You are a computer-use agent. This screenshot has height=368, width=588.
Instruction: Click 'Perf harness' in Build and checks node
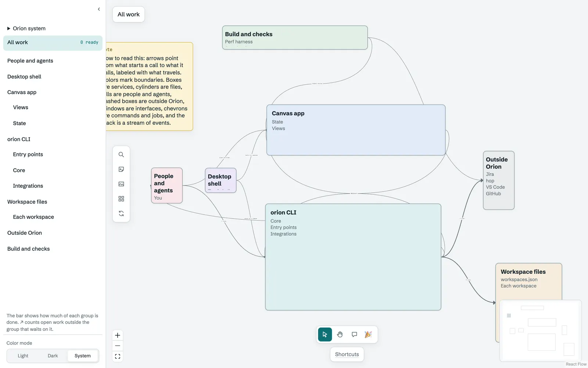click(239, 42)
